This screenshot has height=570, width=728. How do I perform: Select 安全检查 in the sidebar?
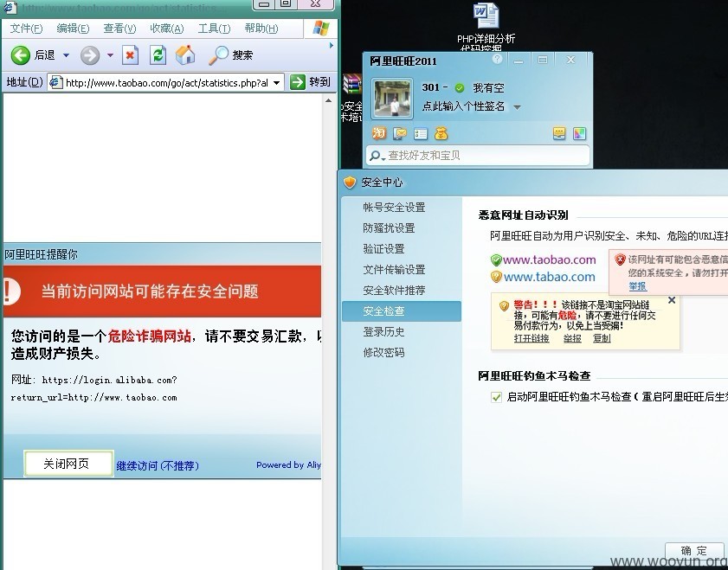(402, 311)
